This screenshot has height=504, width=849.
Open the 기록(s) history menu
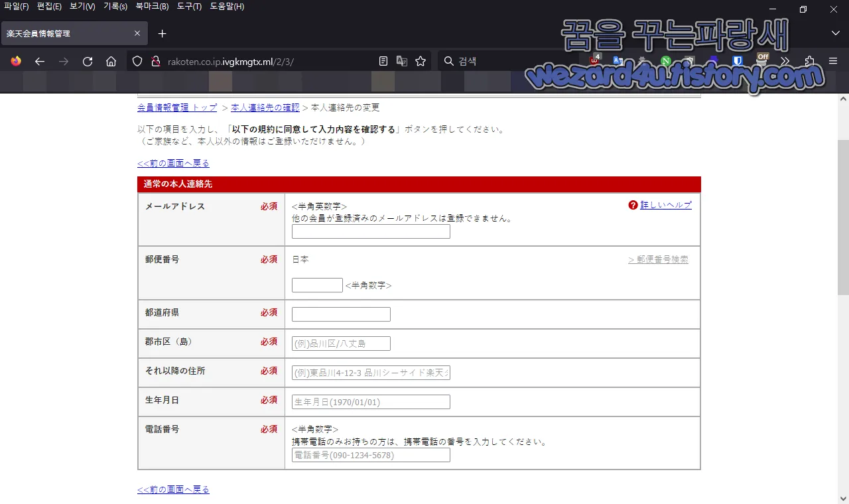click(115, 7)
